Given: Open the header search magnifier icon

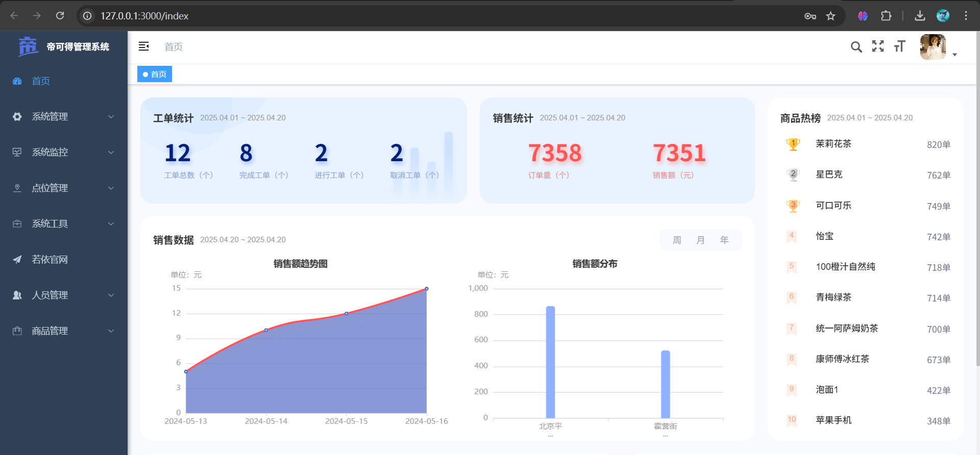Looking at the screenshot, I should point(856,47).
